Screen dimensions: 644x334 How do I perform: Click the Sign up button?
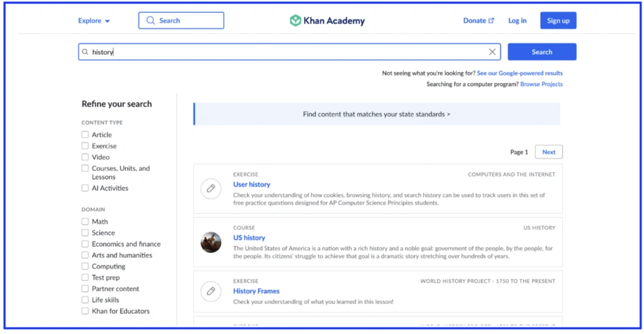[x=558, y=21]
